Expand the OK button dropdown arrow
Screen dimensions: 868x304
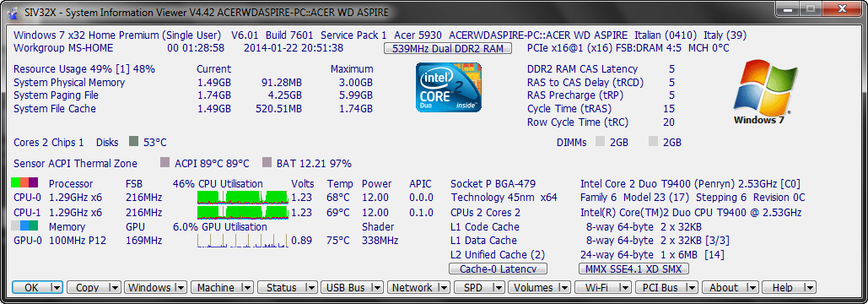tap(57, 287)
